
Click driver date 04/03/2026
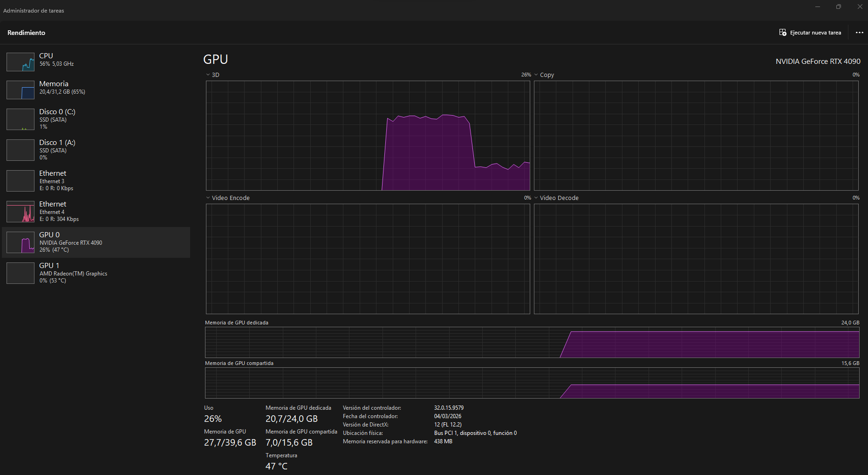coord(448,416)
